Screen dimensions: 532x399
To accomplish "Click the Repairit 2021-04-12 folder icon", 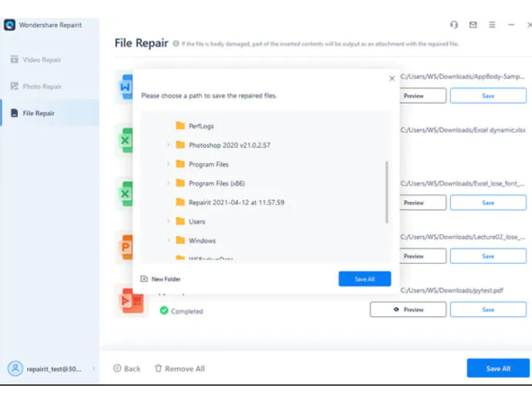I will (180, 202).
